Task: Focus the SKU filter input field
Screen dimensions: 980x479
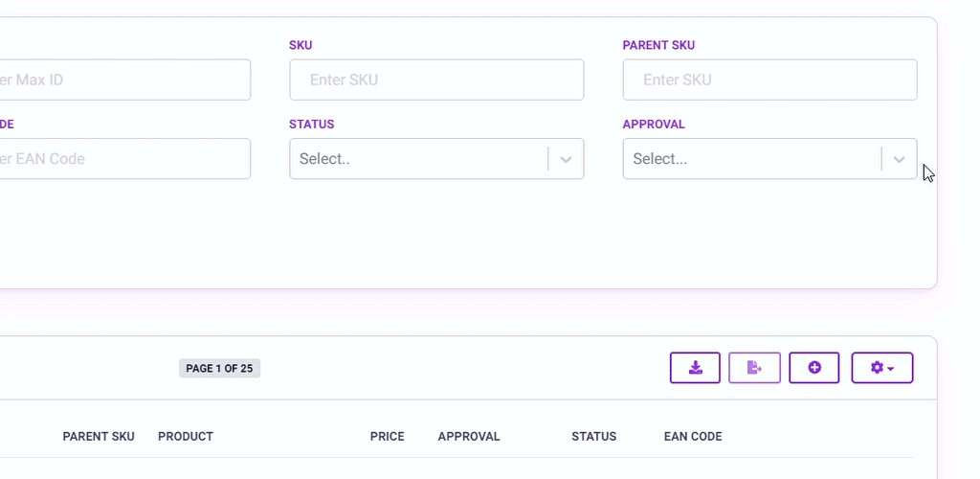Action: (x=436, y=80)
